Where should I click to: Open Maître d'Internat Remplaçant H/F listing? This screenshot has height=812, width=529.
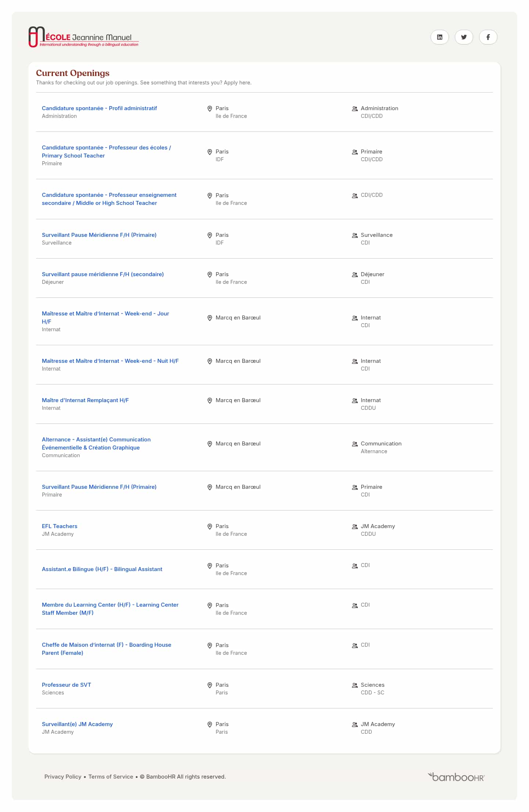[85, 400]
